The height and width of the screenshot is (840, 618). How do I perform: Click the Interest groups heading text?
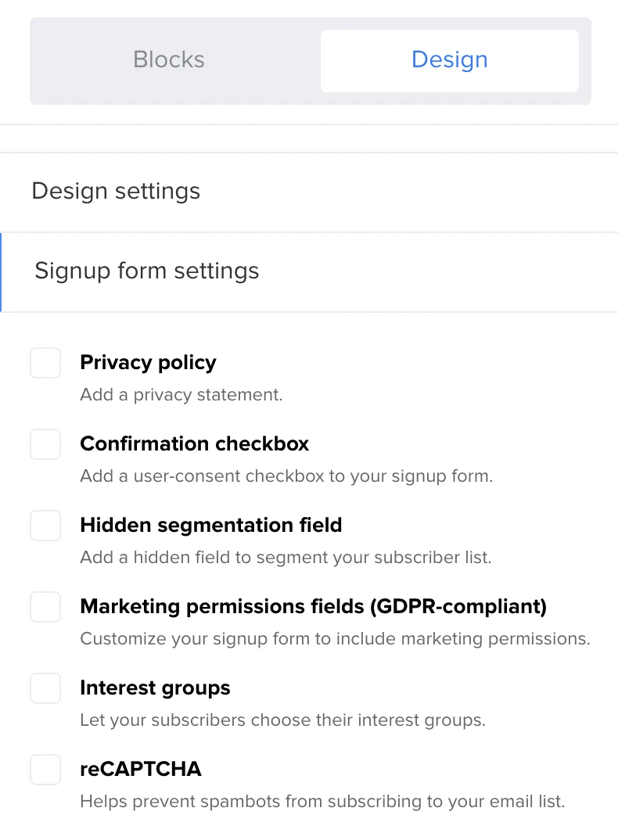155,688
